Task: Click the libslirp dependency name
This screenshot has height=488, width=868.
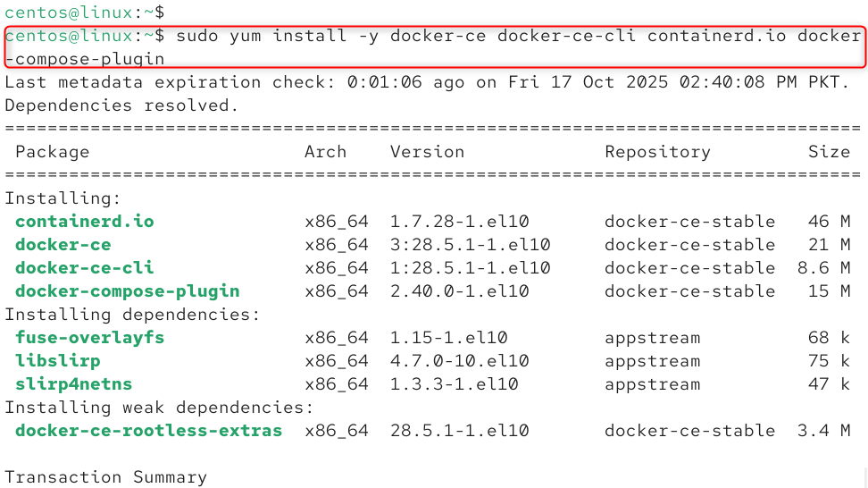Action: click(57, 361)
